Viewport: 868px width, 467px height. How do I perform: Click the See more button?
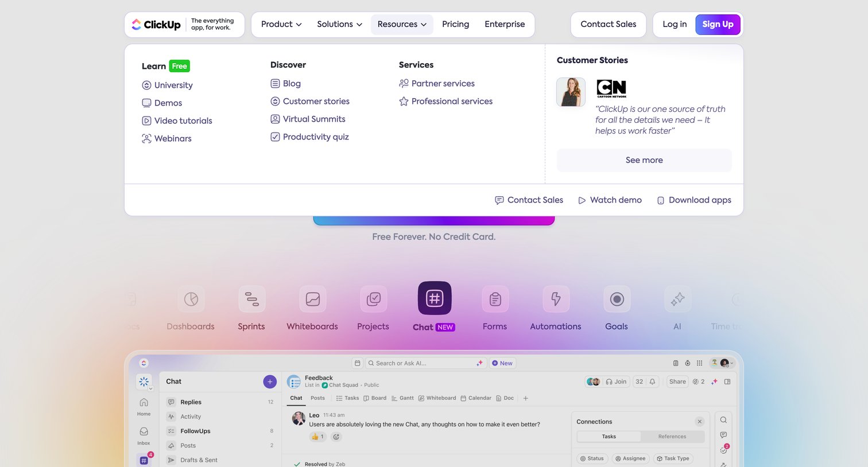pos(644,160)
